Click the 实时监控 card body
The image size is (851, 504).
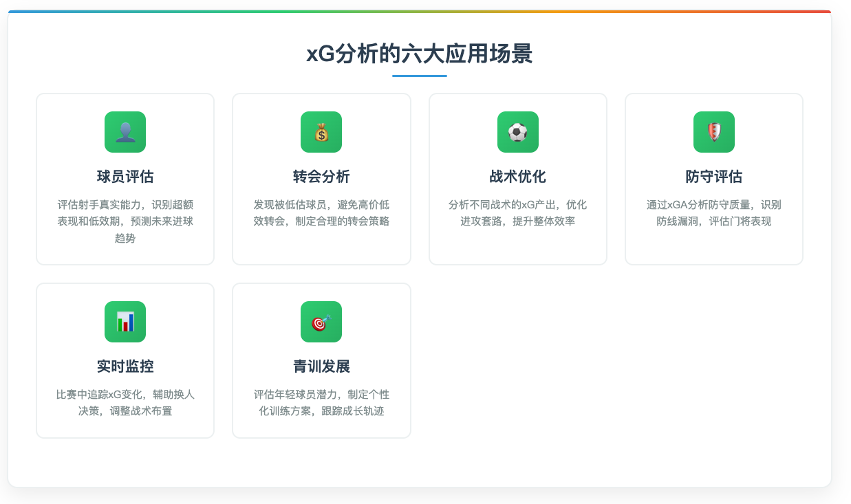(x=125, y=360)
